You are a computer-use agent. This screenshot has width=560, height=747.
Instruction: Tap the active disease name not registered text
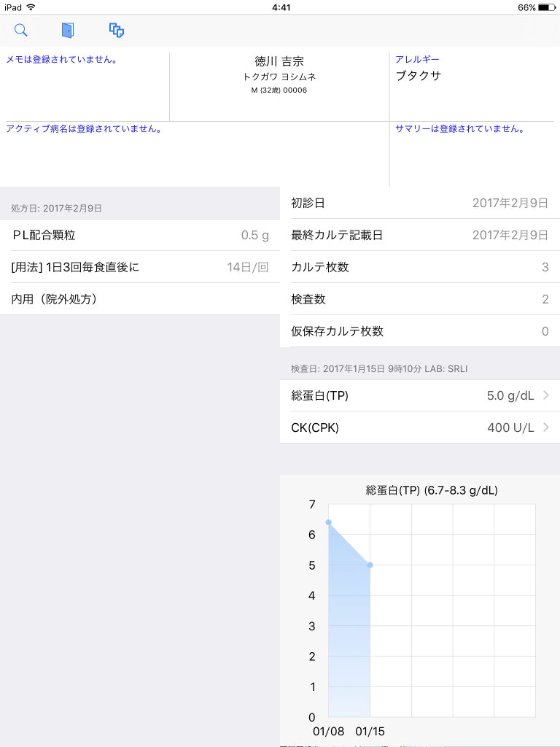pos(84,128)
